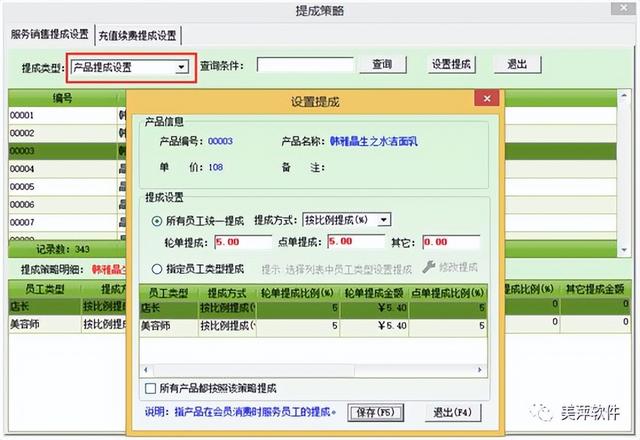Save with the 保存(F5) button
The width and height of the screenshot is (640, 440).
tap(375, 411)
